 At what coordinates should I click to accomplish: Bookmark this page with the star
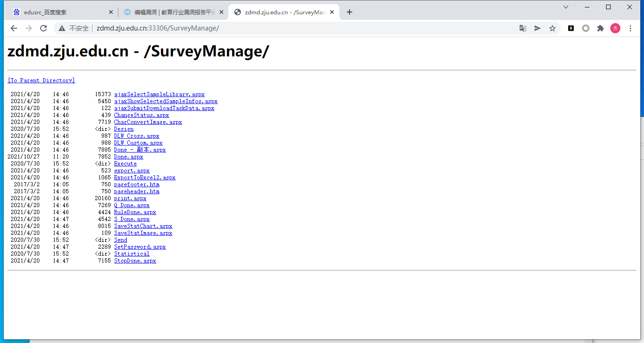[552, 28]
